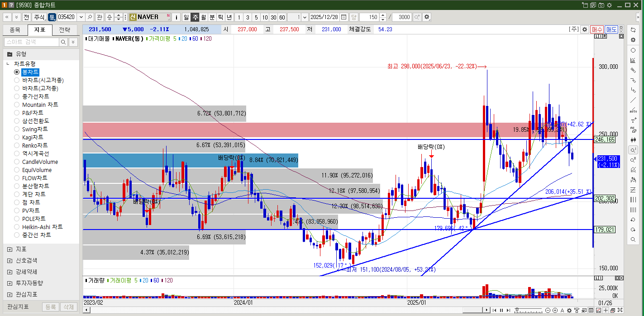Screen dimensions: 644x316
Task: Expand the 관심지표 tree section
Action: click(x=10, y=294)
